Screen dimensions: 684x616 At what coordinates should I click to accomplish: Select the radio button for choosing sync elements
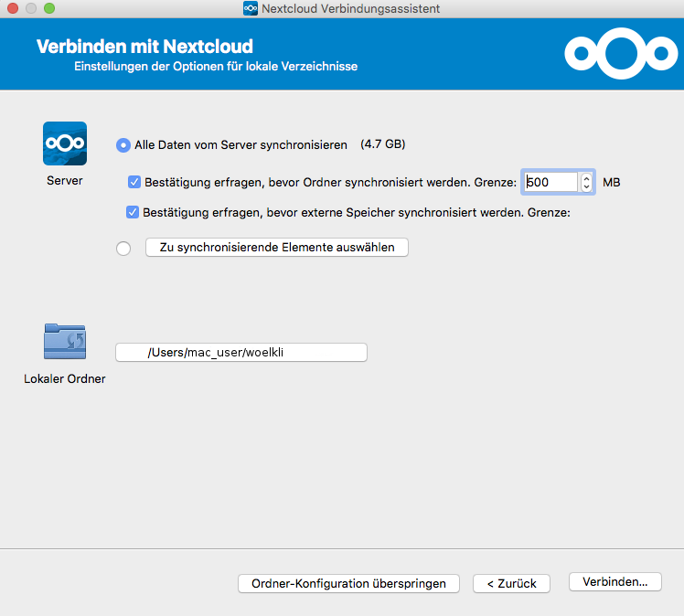pyautogui.click(x=123, y=249)
